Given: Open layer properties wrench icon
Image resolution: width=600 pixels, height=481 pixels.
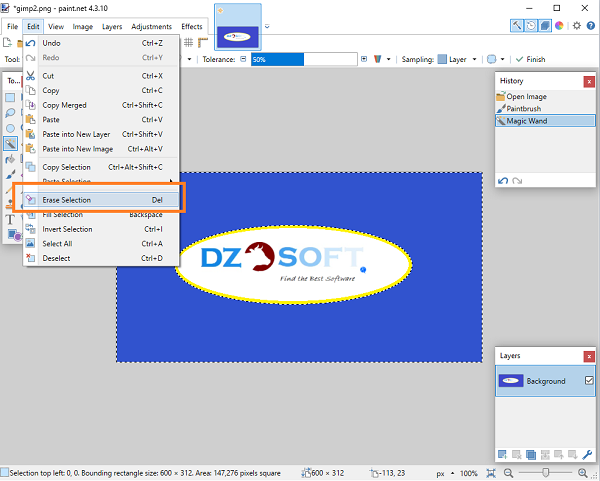Looking at the screenshot, I should [587, 455].
